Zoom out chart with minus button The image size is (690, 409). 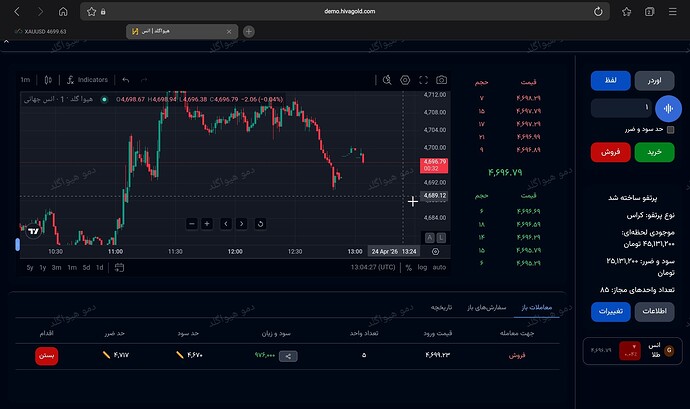[191, 224]
